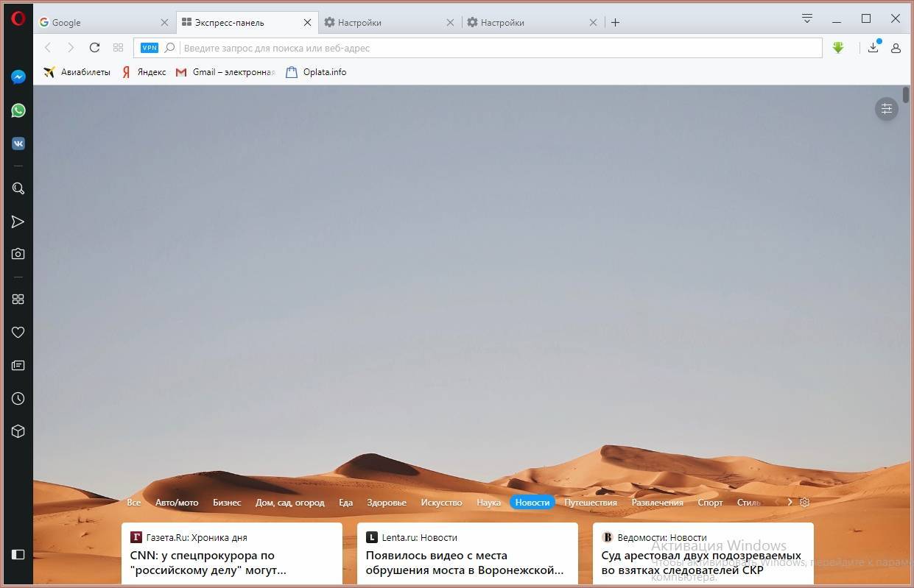The width and height of the screenshot is (914, 588).
Task: Open the Ведомости court arrest article
Action: tap(703, 553)
